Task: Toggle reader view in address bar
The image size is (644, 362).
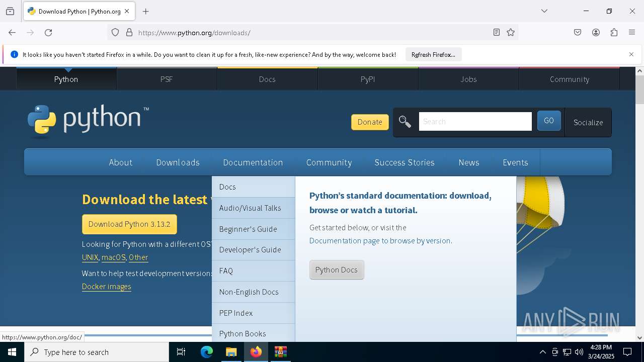Action: pyautogui.click(x=497, y=33)
